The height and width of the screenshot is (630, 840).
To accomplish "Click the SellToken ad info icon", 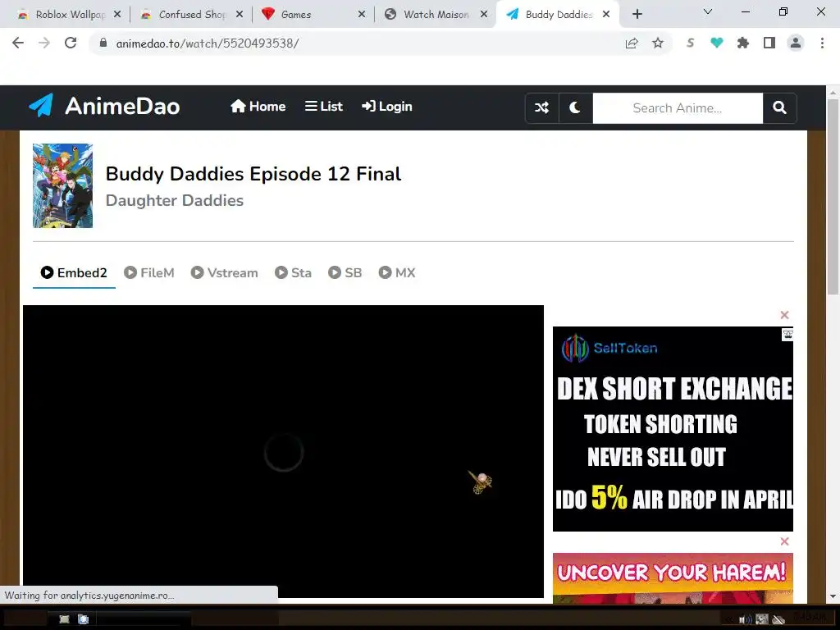I will (x=787, y=335).
